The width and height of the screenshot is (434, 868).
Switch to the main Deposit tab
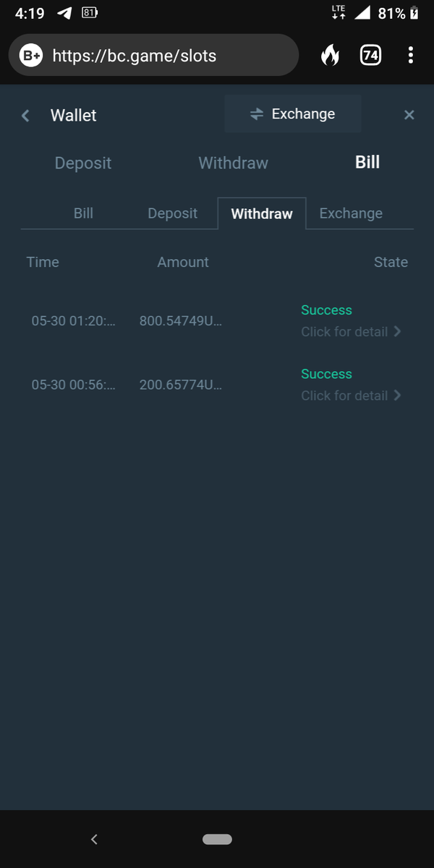(x=83, y=163)
